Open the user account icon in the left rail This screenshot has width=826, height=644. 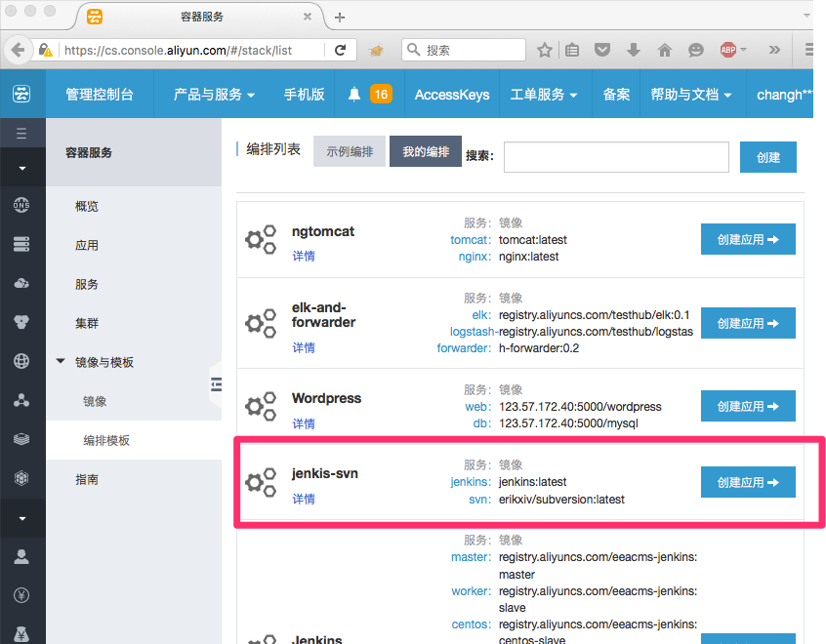point(21,556)
